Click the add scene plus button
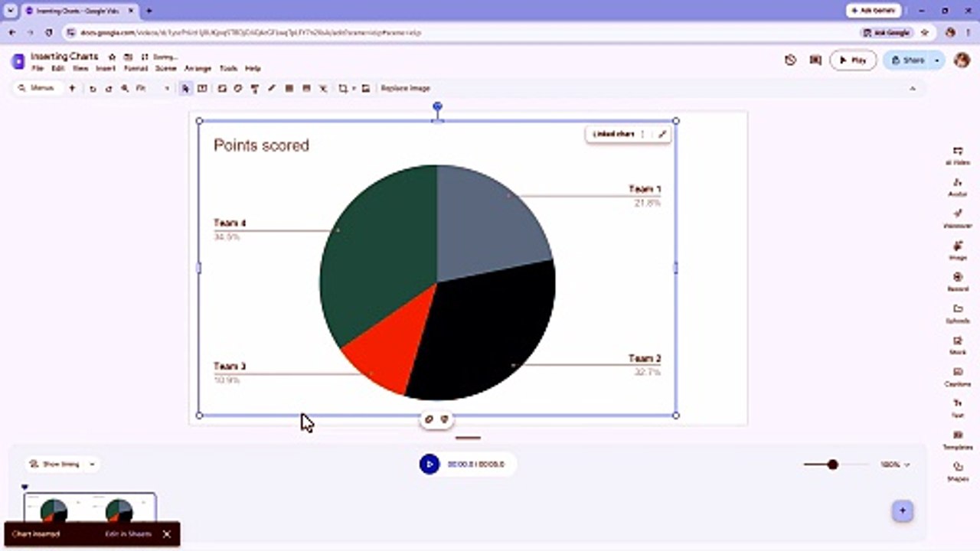This screenshot has height=551, width=980. click(x=903, y=511)
